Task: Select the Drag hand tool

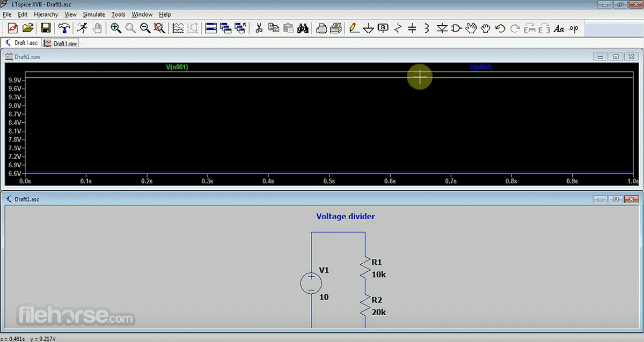Action: click(x=486, y=28)
